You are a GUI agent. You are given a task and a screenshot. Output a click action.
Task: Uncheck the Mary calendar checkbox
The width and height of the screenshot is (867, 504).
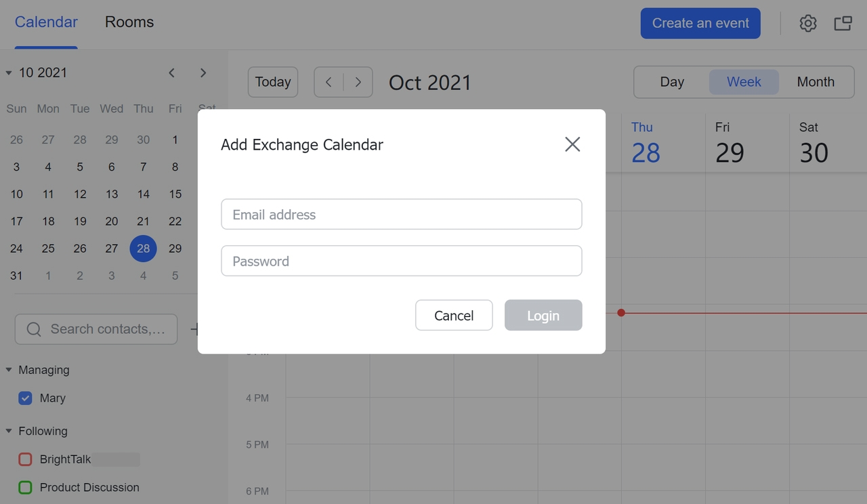coord(25,398)
